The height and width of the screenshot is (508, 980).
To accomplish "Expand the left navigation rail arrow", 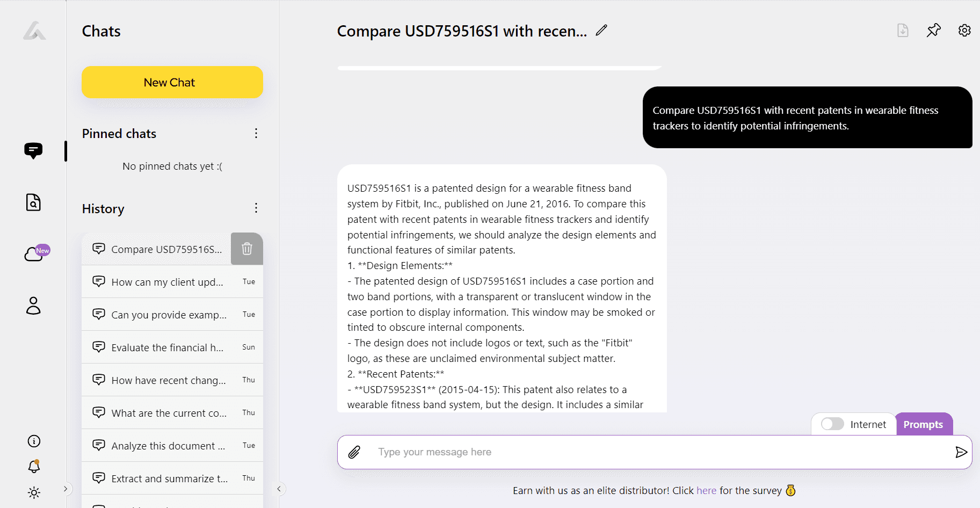I will pos(66,489).
